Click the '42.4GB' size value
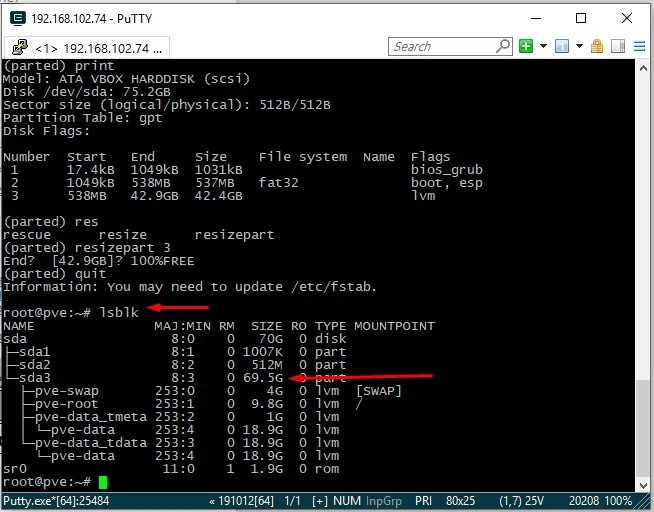 [219, 196]
